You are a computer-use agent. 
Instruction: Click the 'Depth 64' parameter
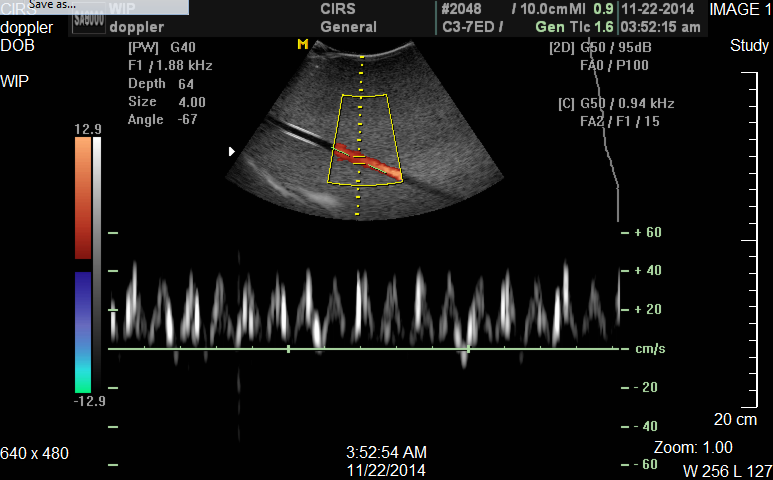tap(161, 83)
